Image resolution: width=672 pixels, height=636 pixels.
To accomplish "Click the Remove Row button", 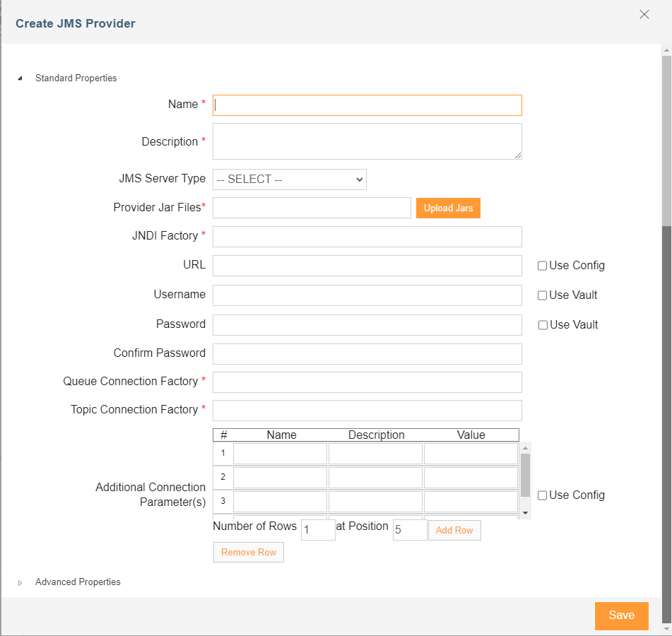I will pos(249,553).
